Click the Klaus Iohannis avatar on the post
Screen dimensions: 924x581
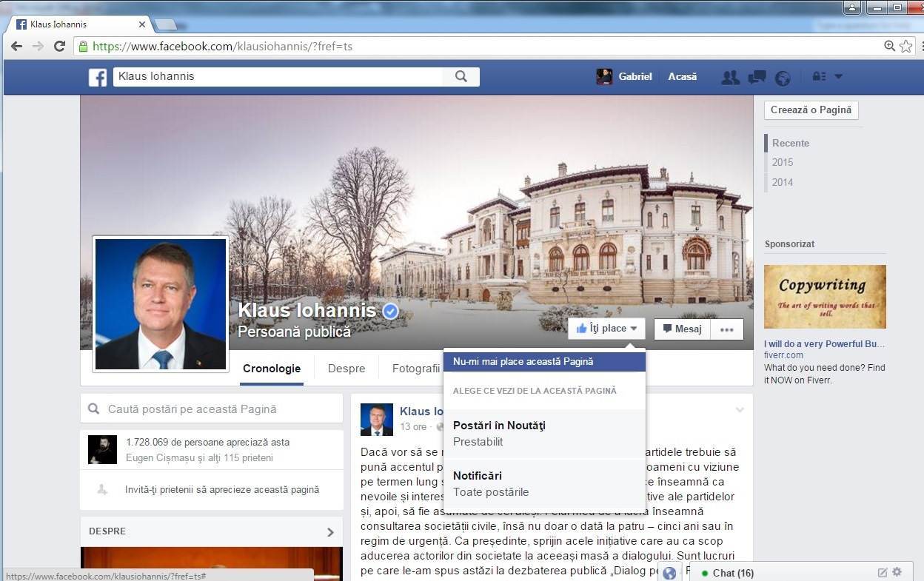pyautogui.click(x=377, y=420)
